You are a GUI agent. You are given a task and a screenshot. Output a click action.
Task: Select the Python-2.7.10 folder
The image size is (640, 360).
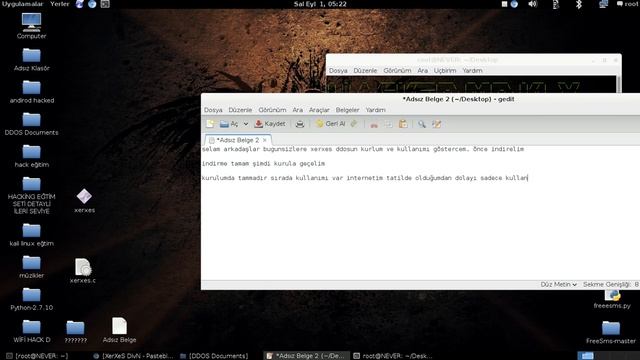coord(31,299)
